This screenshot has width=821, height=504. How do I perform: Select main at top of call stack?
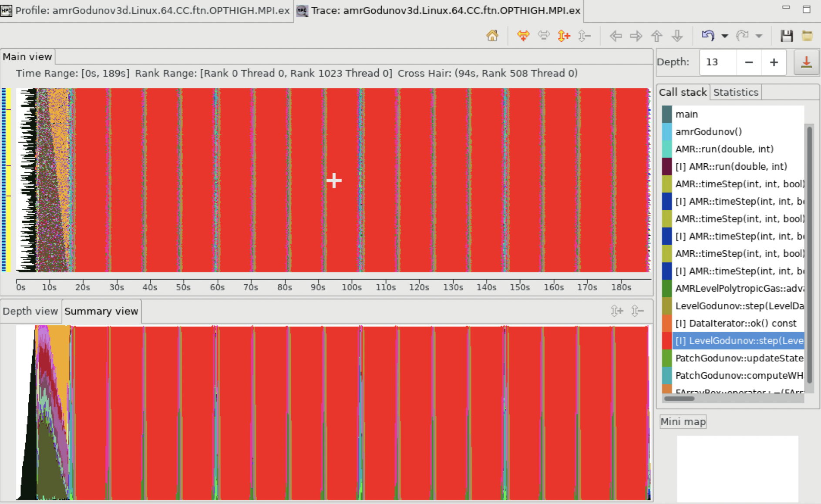pos(686,114)
